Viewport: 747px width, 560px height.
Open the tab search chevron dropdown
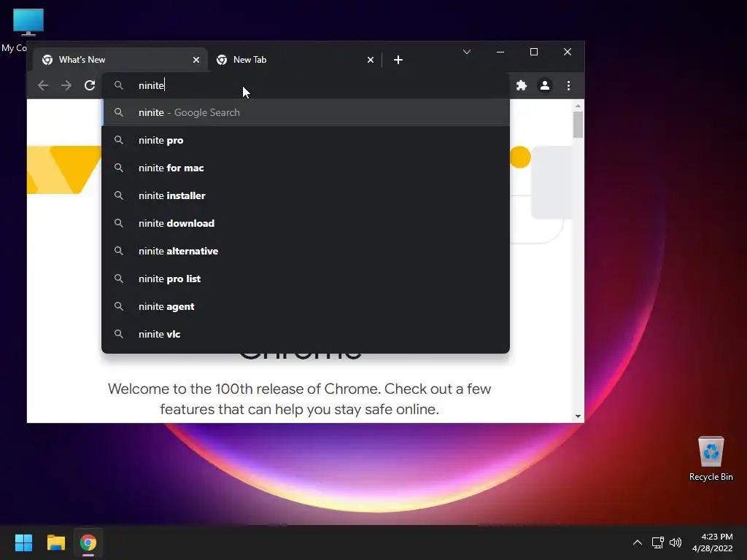(467, 52)
